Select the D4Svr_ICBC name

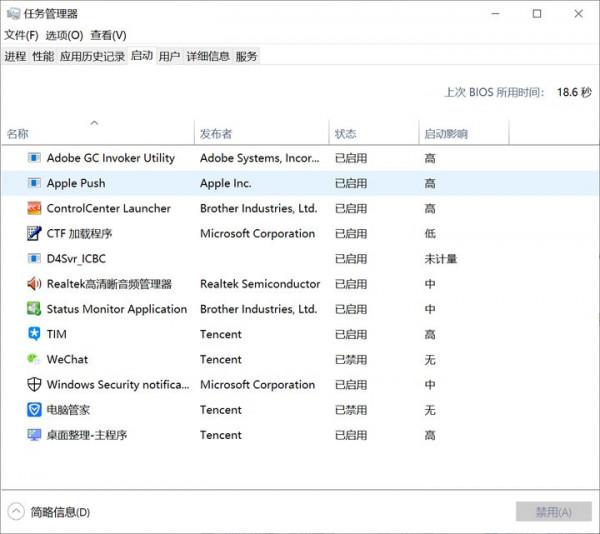76,259
